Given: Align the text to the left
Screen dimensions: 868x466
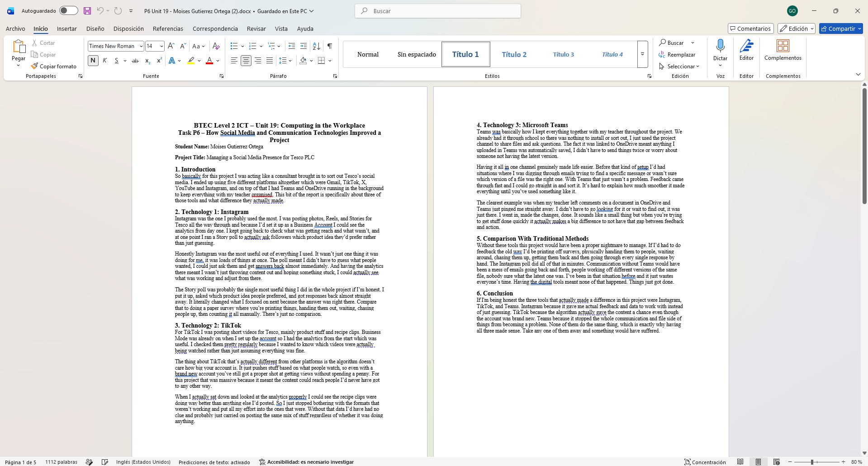Looking at the screenshot, I should [x=234, y=61].
